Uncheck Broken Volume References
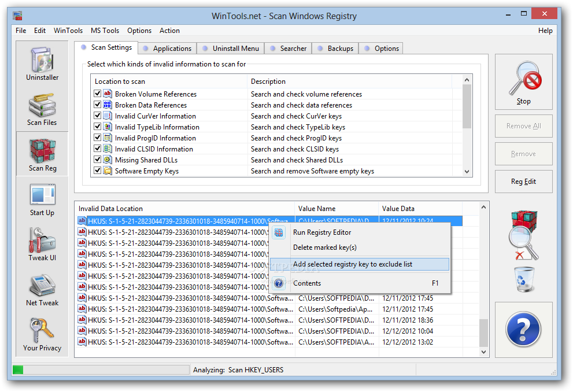 (x=97, y=94)
